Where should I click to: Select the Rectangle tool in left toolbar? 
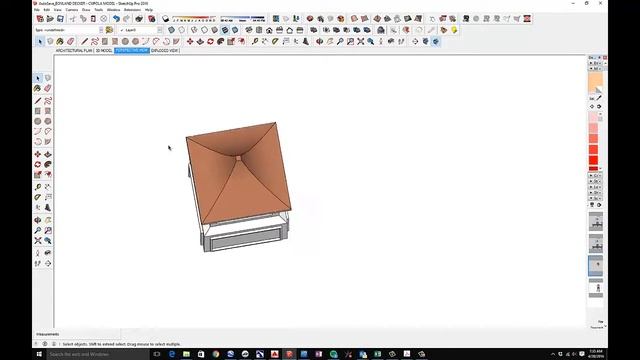[x=38, y=111]
